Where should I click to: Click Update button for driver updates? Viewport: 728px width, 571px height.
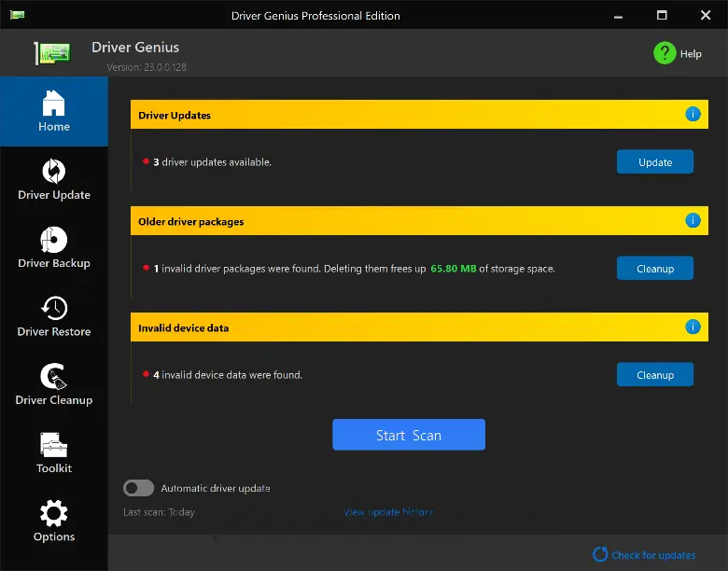(x=654, y=162)
